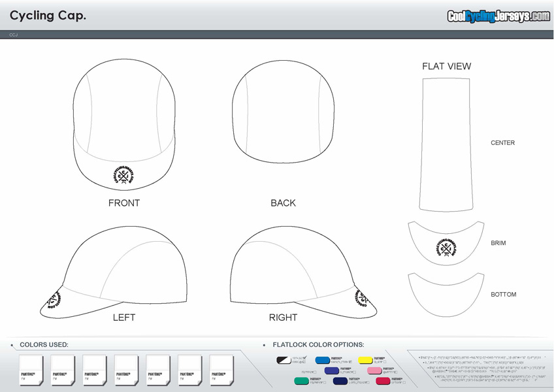Click the CCJ tab strip below the title
Screen dimensions: 554x392
point(13,33)
